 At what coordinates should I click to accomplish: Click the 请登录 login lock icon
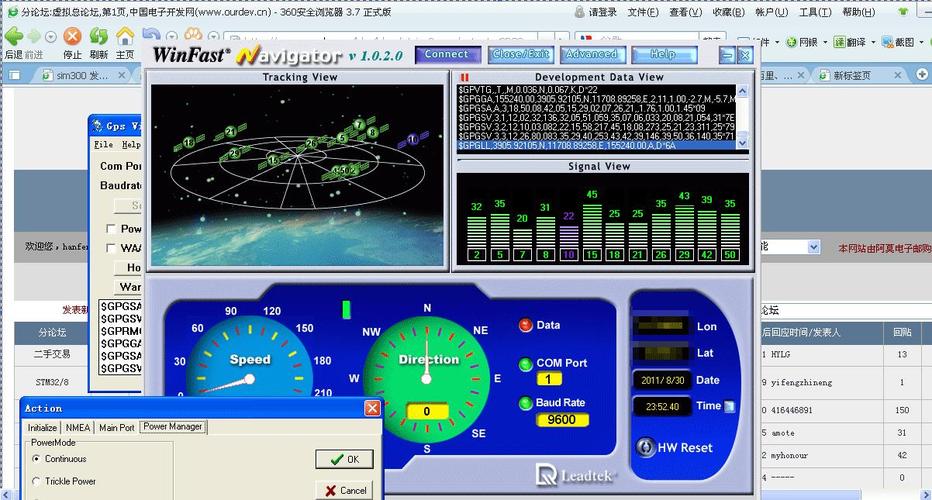pyautogui.click(x=579, y=12)
